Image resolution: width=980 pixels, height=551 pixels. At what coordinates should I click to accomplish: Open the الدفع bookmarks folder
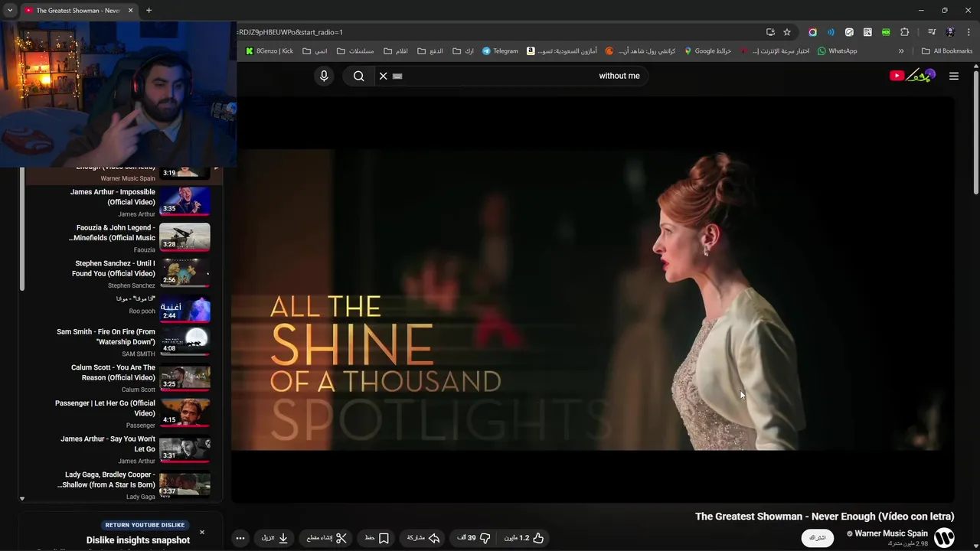430,51
